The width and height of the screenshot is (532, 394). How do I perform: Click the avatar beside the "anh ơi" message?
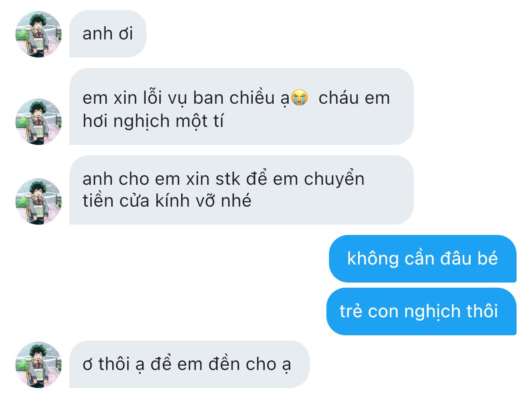click(39, 34)
